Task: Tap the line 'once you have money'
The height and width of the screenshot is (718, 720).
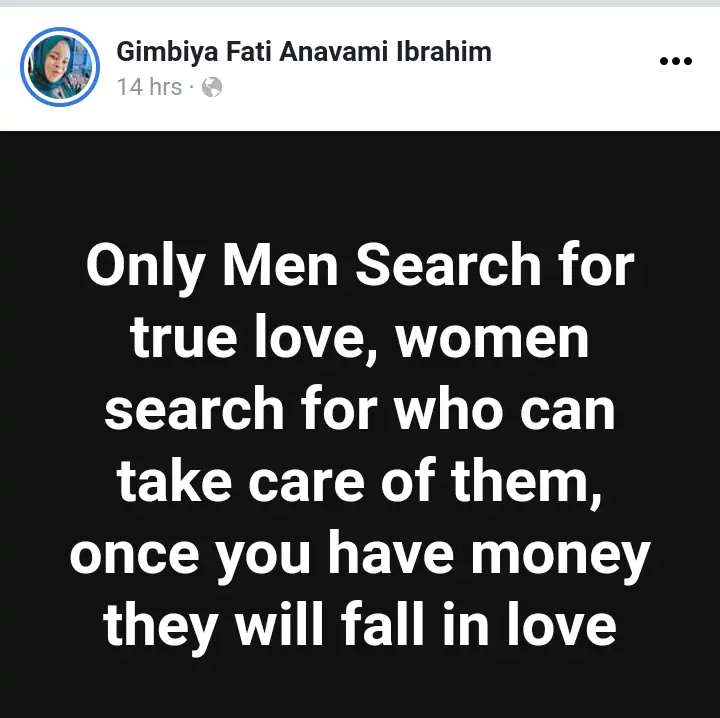Action: (x=360, y=555)
